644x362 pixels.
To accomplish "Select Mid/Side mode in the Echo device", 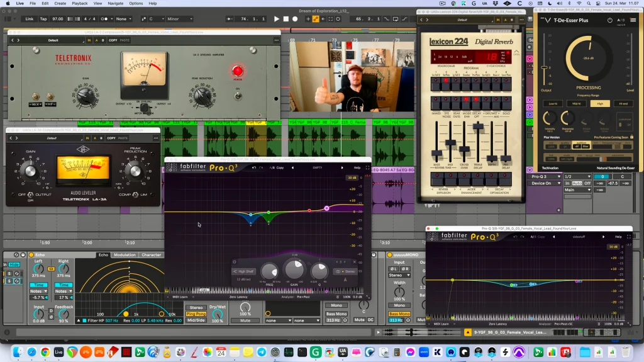I will click(196, 320).
